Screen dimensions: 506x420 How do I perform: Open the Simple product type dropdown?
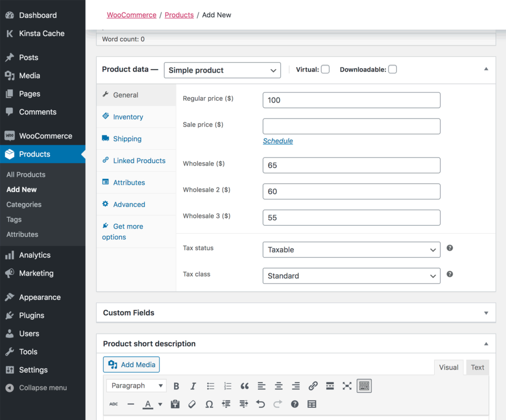click(x=222, y=70)
